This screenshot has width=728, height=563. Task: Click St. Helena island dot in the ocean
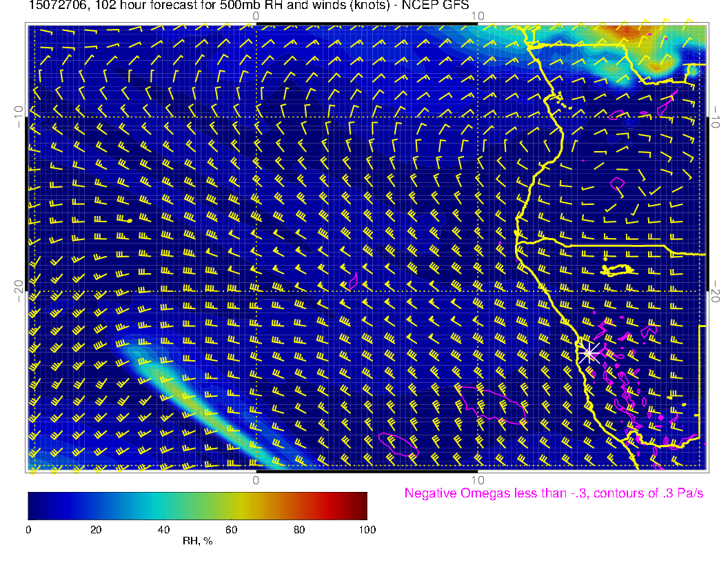click(x=129, y=221)
